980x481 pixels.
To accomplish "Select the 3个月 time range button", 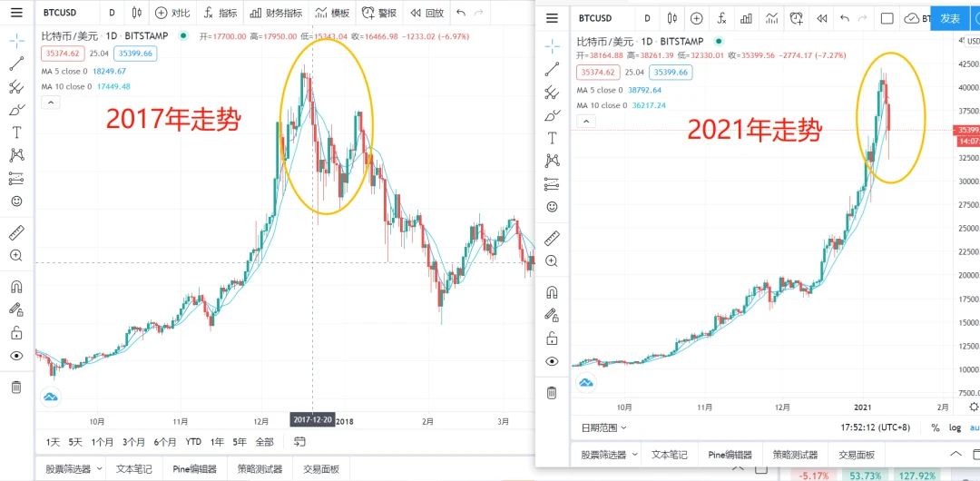I will point(134,442).
